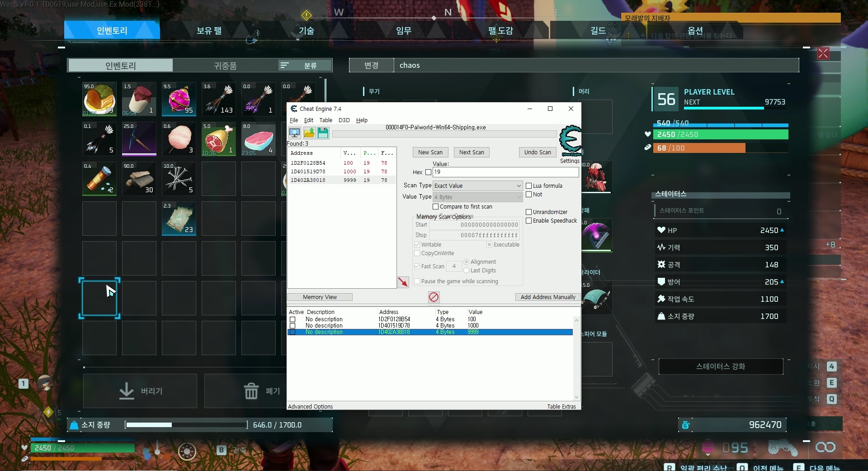This screenshot has height=471, width=868.
Task: Open the Edit menu in Cheat Engine
Action: (x=309, y=120)
